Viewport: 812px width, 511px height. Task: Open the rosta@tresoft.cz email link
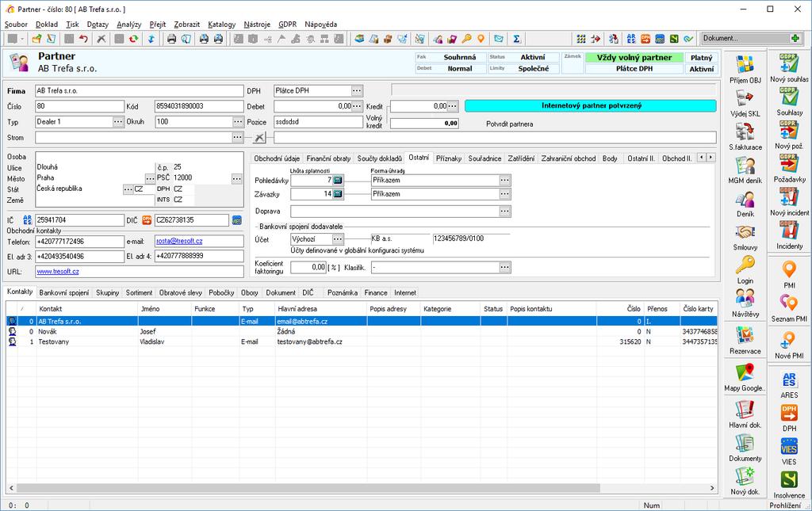click(179, 241)
